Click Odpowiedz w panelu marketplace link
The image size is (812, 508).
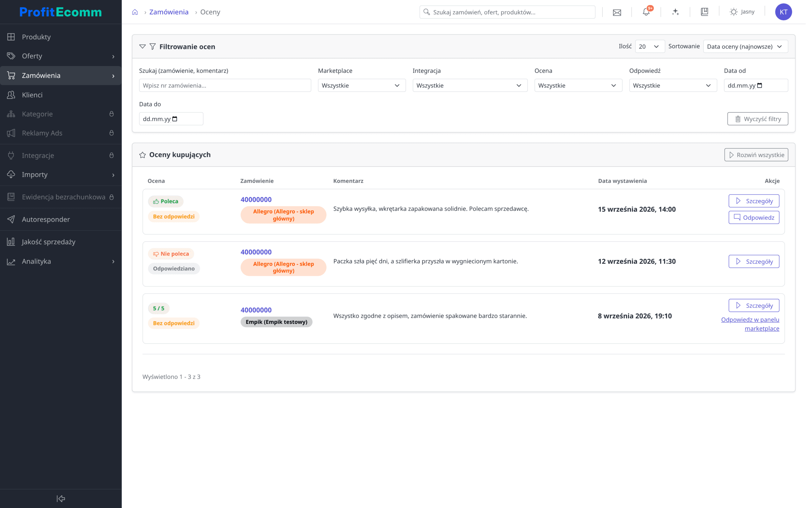(x=750, y=324)
